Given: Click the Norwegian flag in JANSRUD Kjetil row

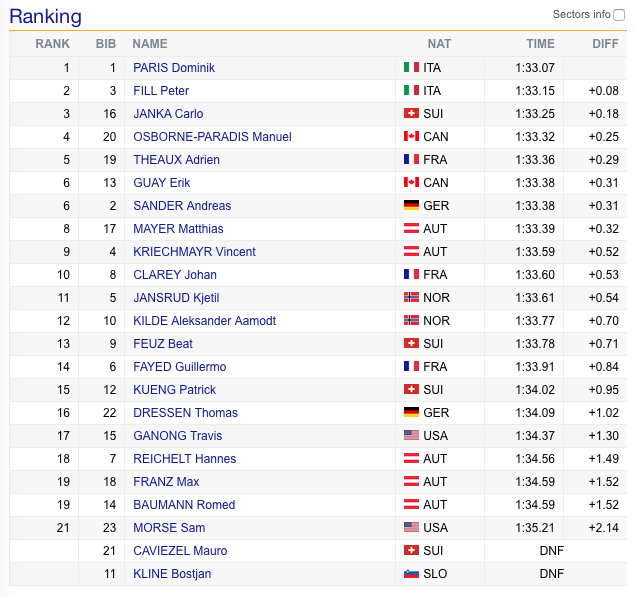Looking at the screenshot, I should [411, 298].
